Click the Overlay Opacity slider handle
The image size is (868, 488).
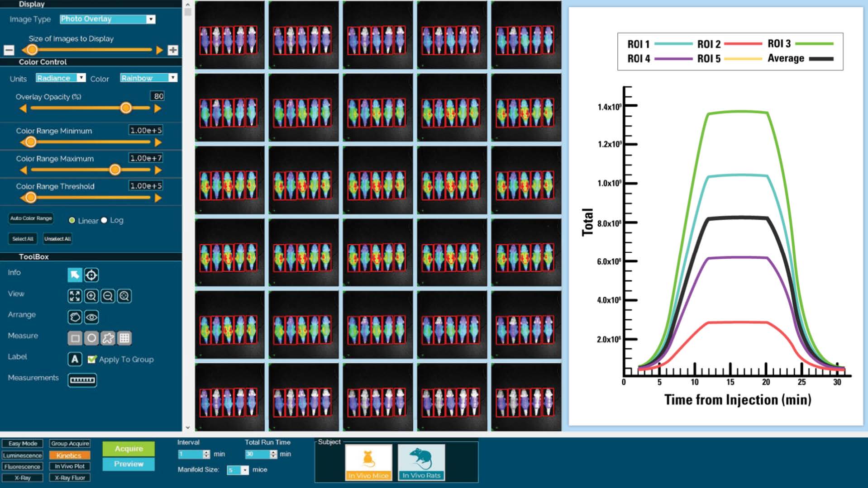126,108
